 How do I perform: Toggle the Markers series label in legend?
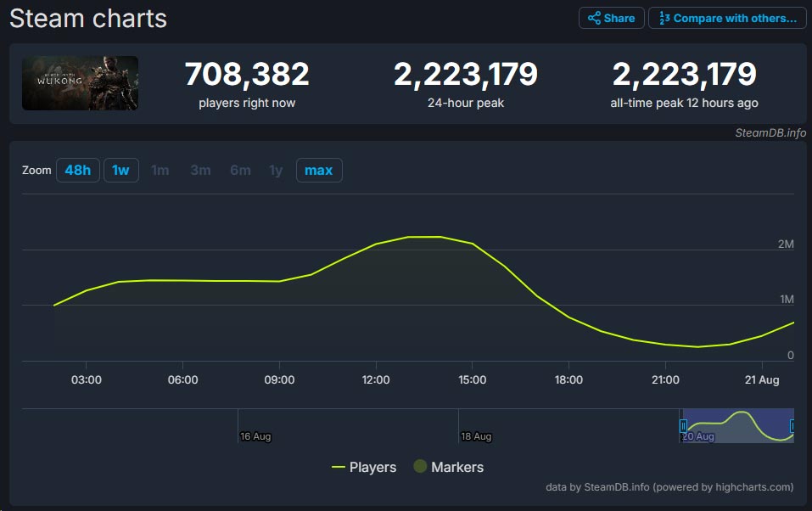pos(456,467)
